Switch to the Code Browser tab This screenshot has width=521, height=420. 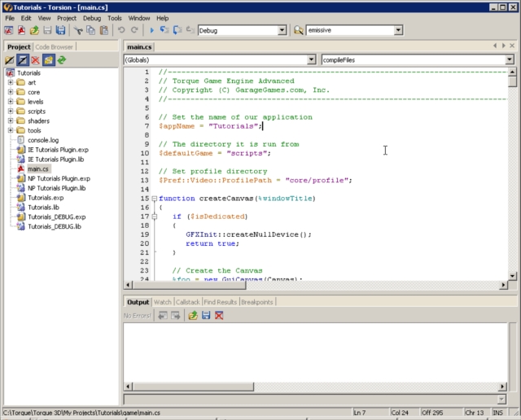click(55, 47)
